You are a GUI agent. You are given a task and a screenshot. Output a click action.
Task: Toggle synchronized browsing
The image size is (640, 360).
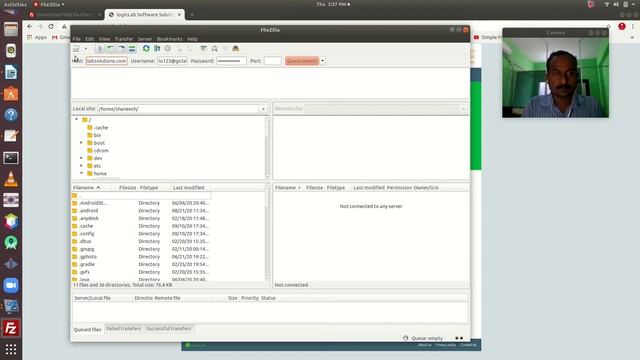tap(225, 49)
